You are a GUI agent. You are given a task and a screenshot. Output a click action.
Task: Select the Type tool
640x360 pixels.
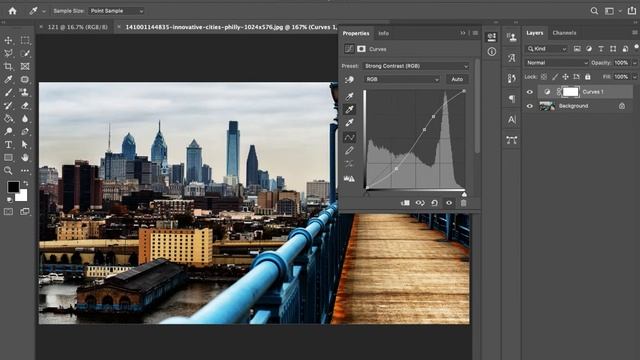pyautogui.click(x=8, y=144)
